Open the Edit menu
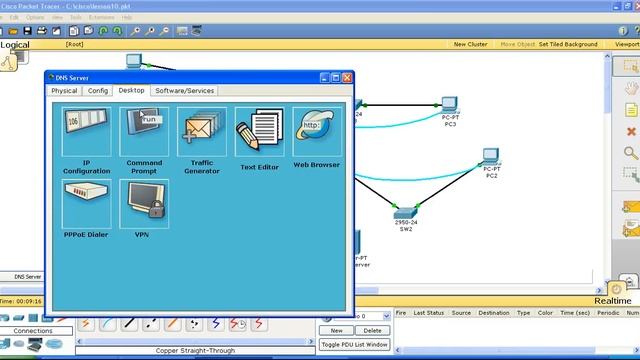 (x=14, y=18)
